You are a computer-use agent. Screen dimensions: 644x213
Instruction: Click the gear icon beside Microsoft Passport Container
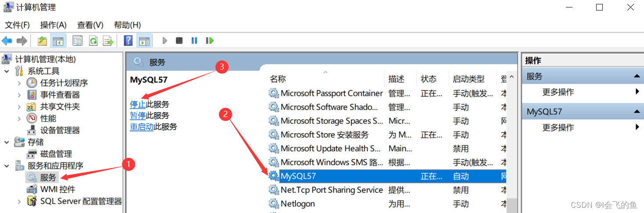pyautogui.click(x=274, y=93)
